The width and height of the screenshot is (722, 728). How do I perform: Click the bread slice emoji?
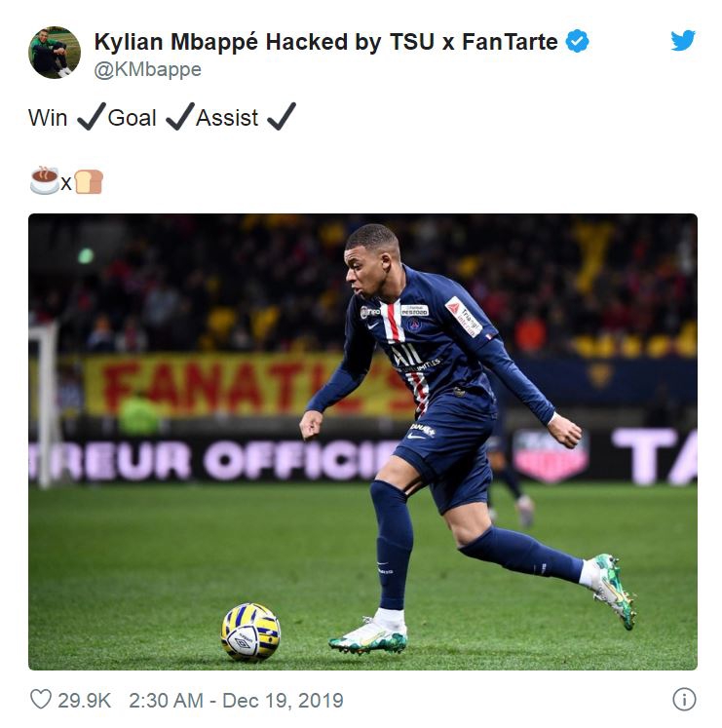point(89,181)
